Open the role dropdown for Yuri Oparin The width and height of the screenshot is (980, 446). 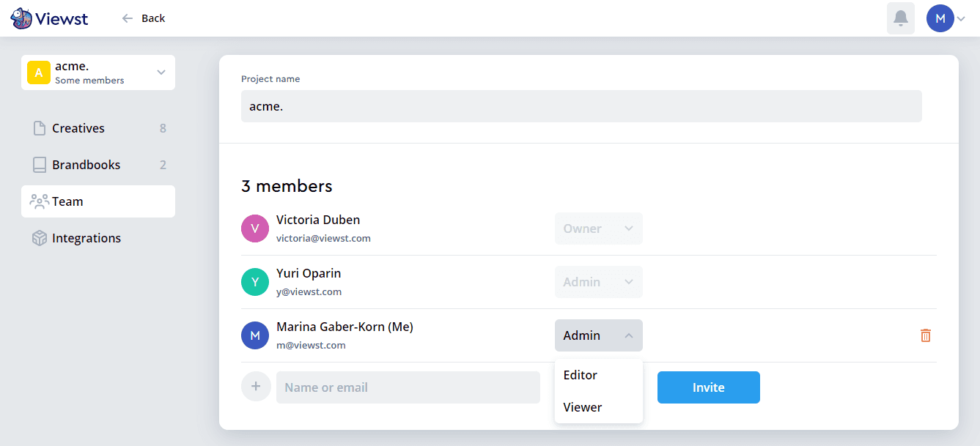(x=598, y=281)
